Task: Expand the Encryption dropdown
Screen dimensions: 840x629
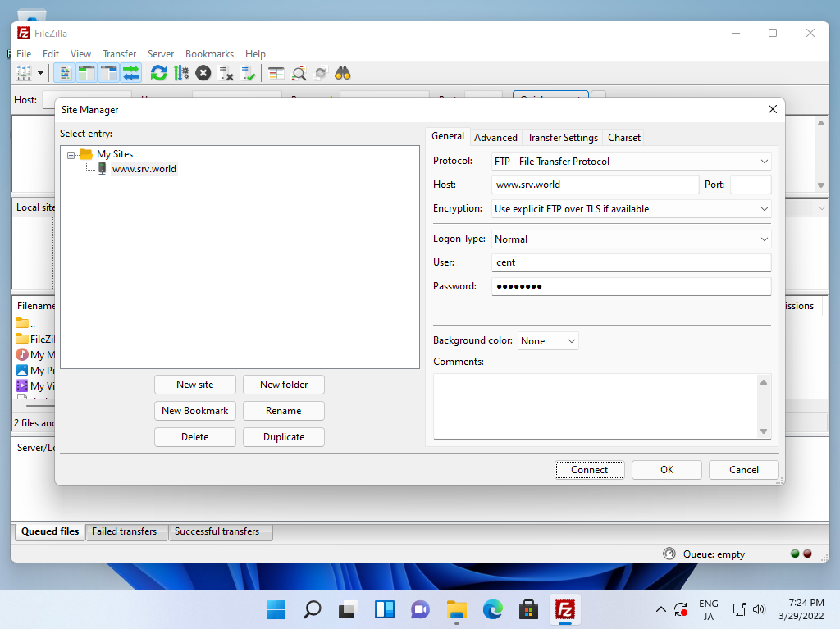Action: click(630, 209)
